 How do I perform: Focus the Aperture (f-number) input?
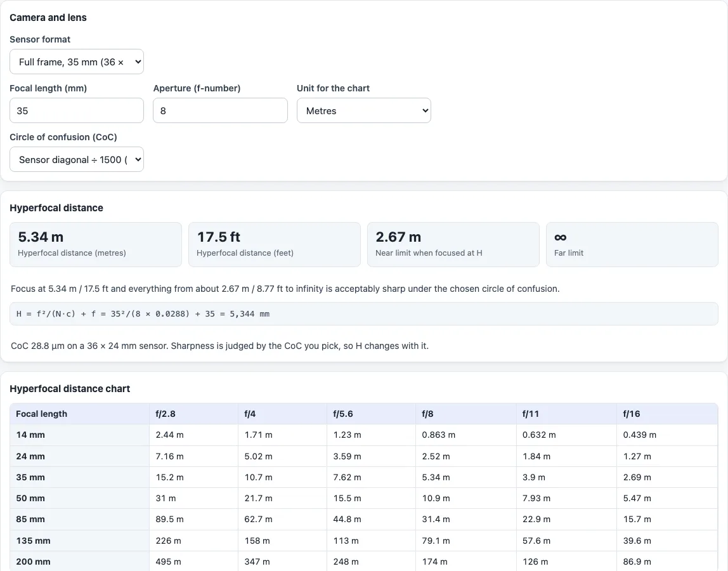click(x=220, y=110)
